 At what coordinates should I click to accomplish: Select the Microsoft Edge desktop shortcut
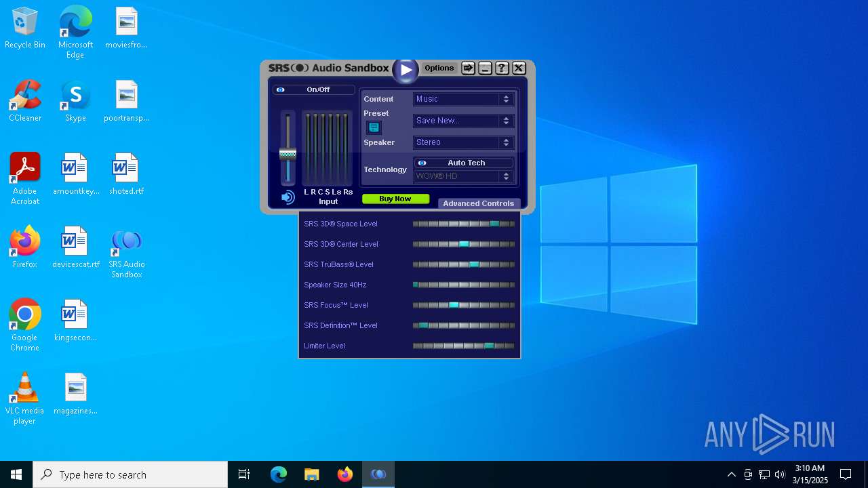(x=75, y=33)
